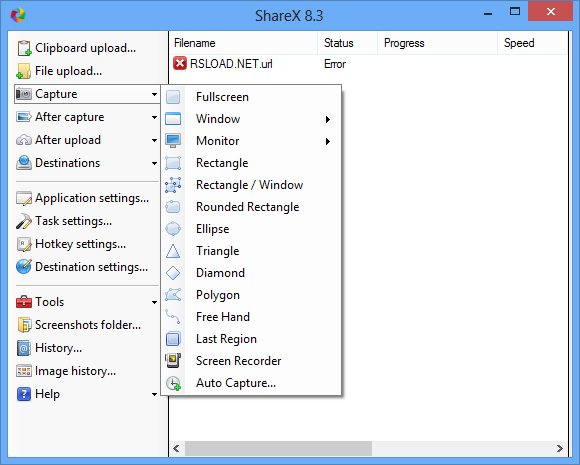Image resolution: width=580 pixels, height=465 pixels.
Task: Click the Screen Recorder icon
Action: [173, 360]
